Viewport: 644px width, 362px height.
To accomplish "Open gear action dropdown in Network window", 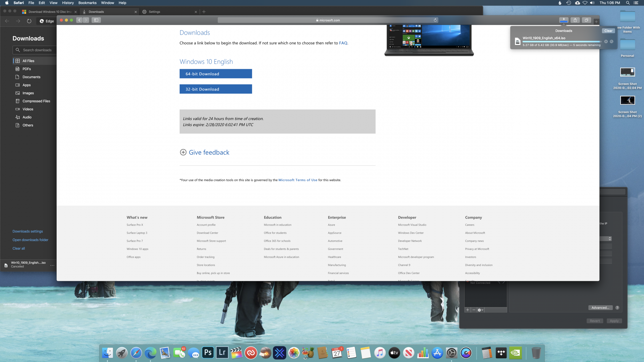I will (x=480, y=310).
